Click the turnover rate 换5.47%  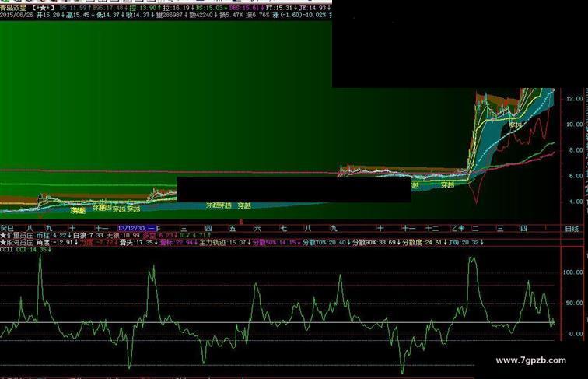(x=231, y=15)
